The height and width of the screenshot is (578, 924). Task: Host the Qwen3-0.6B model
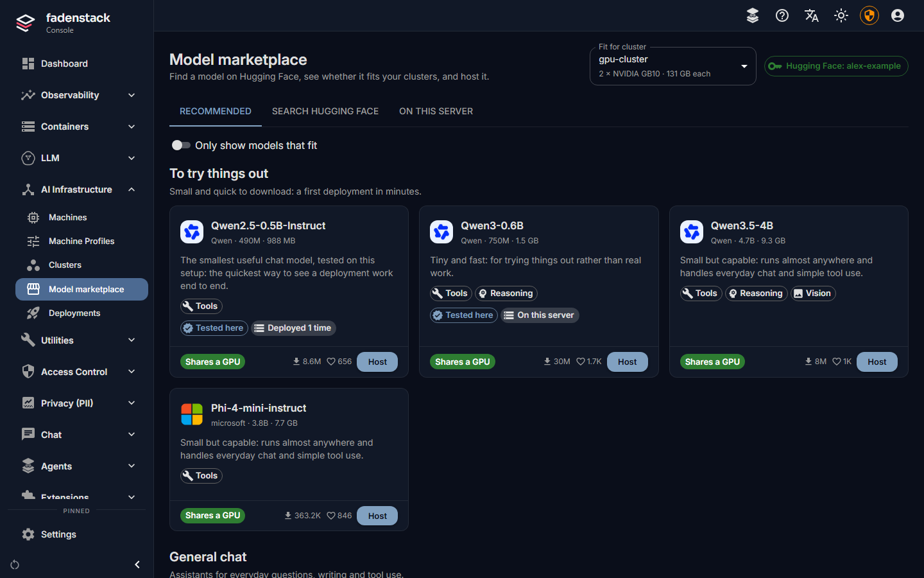627,362
